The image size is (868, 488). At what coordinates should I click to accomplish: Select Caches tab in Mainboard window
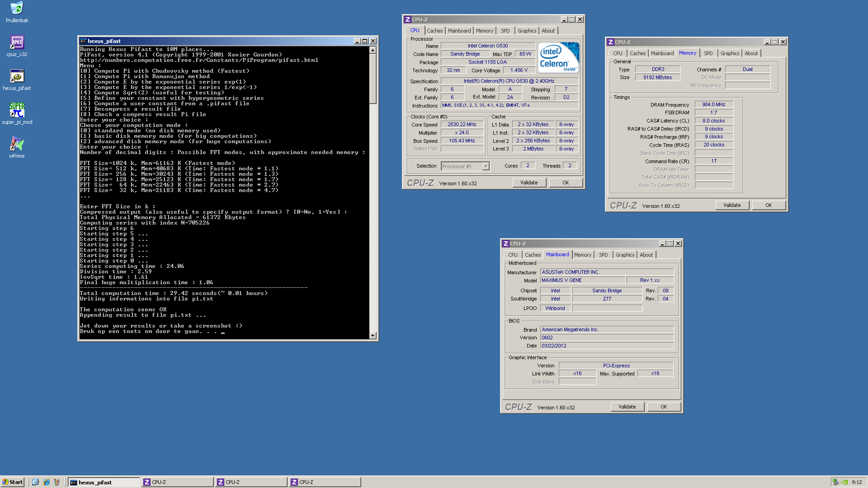tap(533, 255)
